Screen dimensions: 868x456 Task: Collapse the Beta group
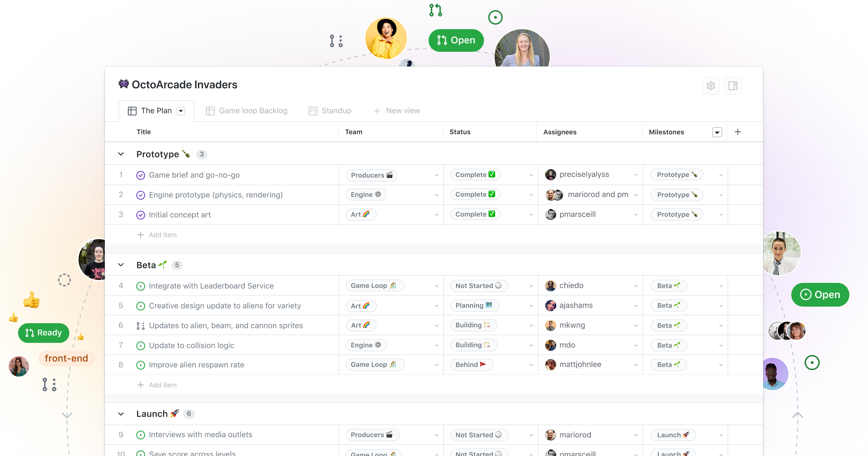(121, 265)
